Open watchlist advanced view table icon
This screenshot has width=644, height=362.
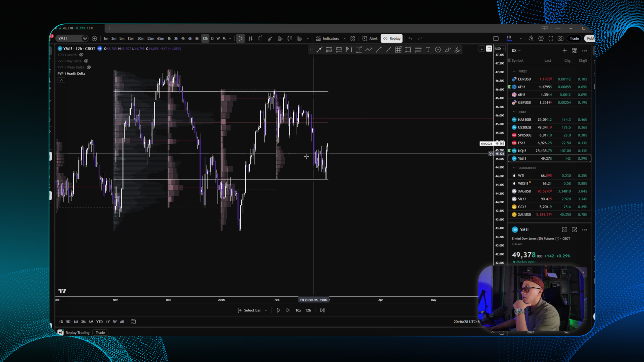[574, 51]
